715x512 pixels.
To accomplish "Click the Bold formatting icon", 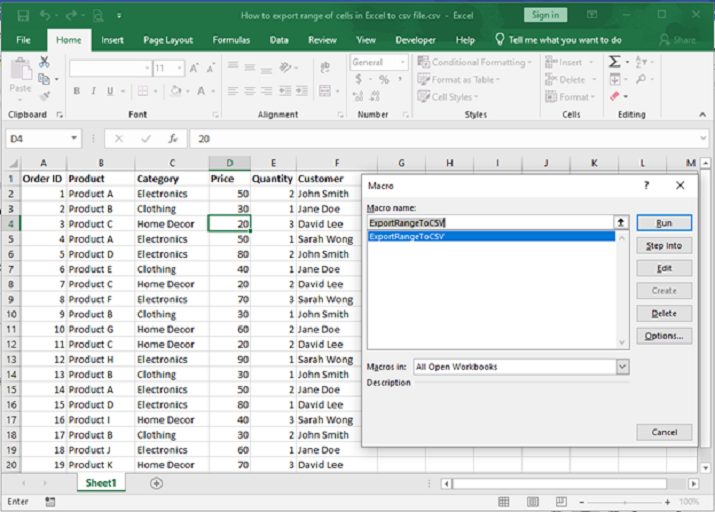I will [76, 92].
